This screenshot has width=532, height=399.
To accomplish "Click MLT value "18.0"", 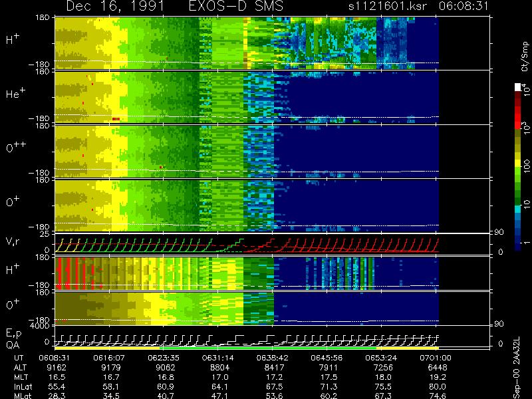I will [383, 377].
